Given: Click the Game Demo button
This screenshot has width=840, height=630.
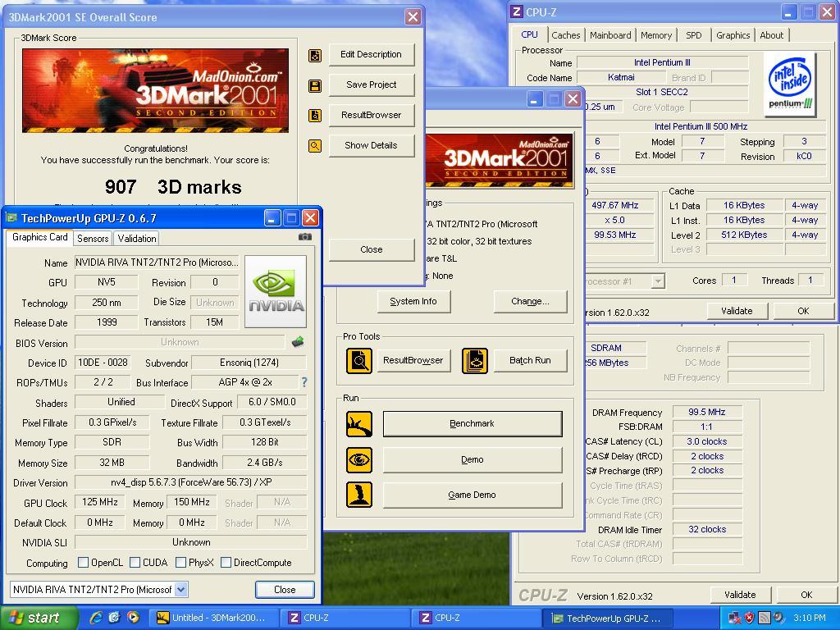Looking at the screenshot, I should click(x=472, y=495).
